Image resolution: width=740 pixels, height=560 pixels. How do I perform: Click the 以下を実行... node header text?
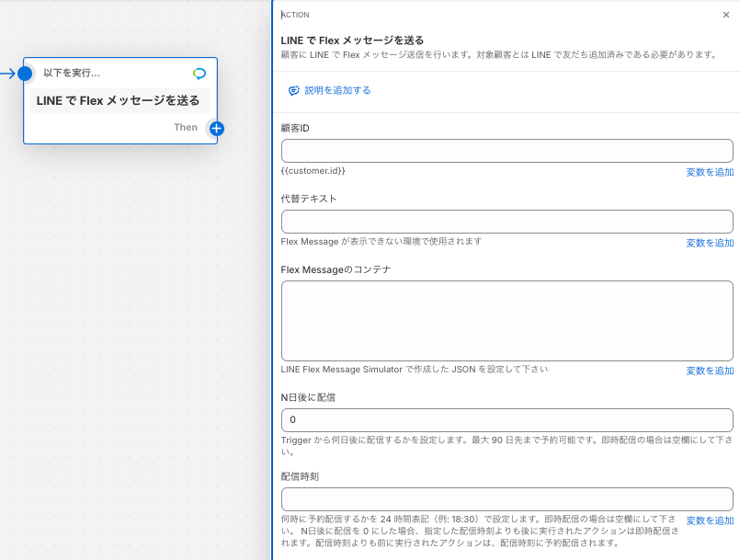pyautogui.click(x=72, y=73)
